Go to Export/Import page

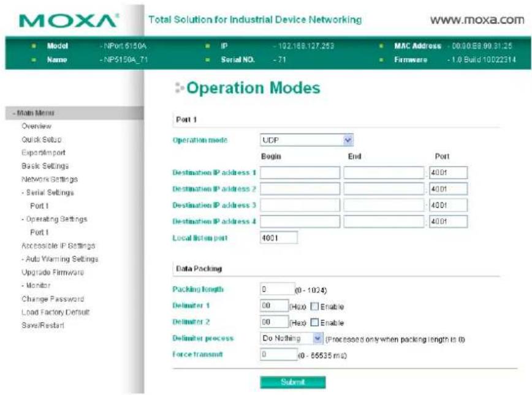[44, 152]
